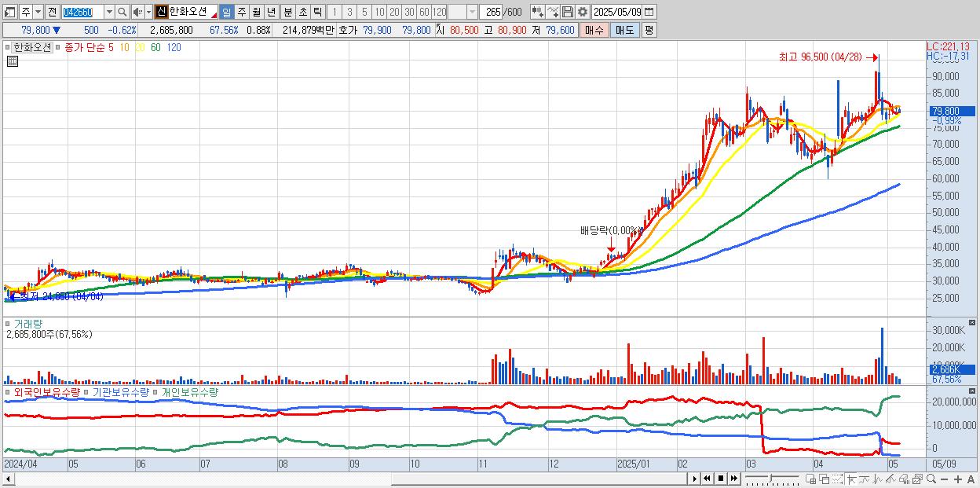Image resolution: width=980 pixels, height=488 pixels.
Task: Click the scroll right arrow at bottom
Action: pyautogui.click(x=695, y=479)
